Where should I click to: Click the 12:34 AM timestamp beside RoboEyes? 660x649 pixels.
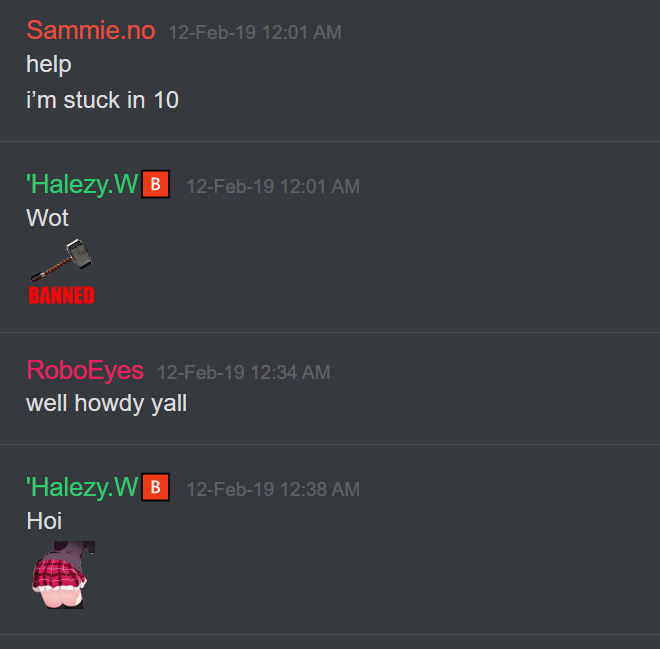(x=243, y=372)
